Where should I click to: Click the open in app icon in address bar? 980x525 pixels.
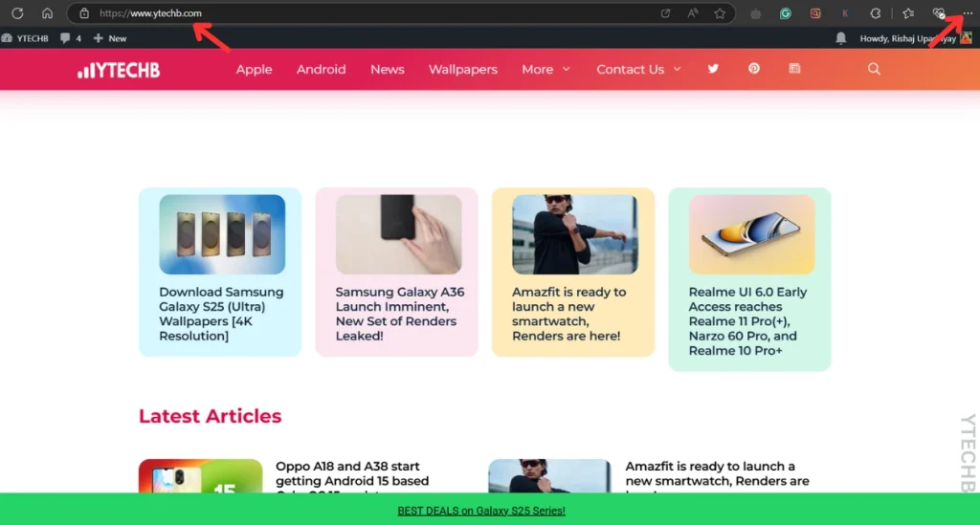[x=666, y=13]
